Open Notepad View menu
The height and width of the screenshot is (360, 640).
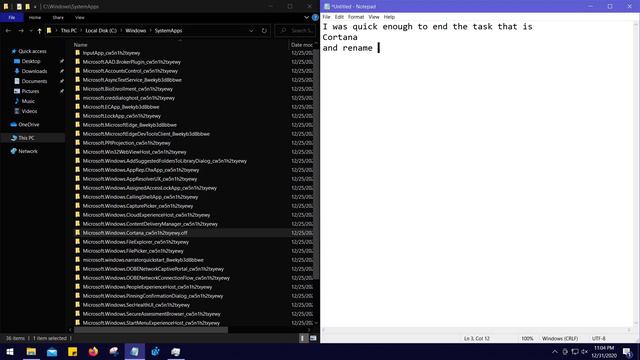[x=374, y=17]
